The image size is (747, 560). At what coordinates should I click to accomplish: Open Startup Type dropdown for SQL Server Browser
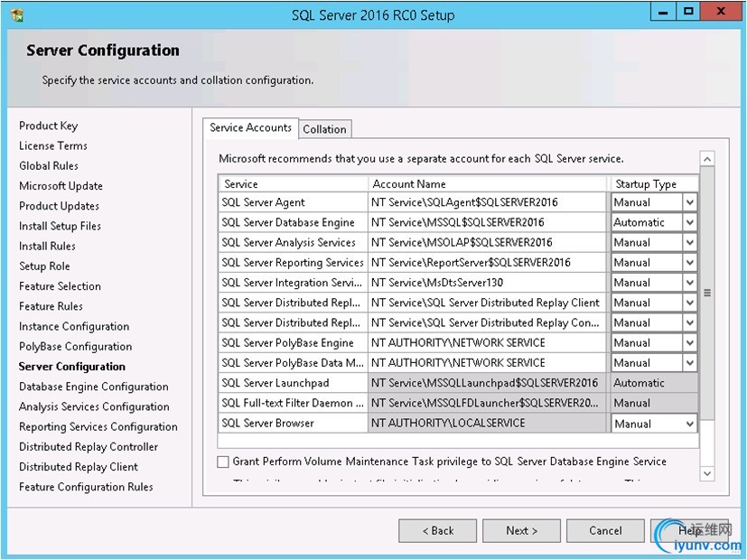click(x=689, y=424)
